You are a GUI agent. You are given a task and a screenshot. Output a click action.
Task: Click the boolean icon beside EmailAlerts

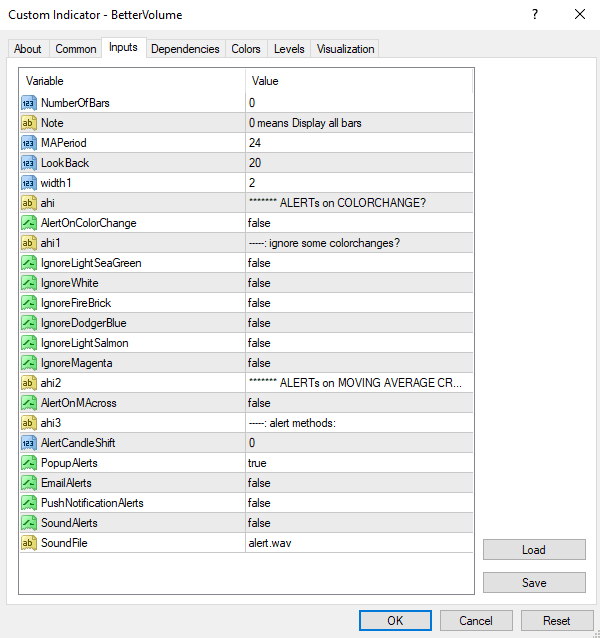pos(29,483)
